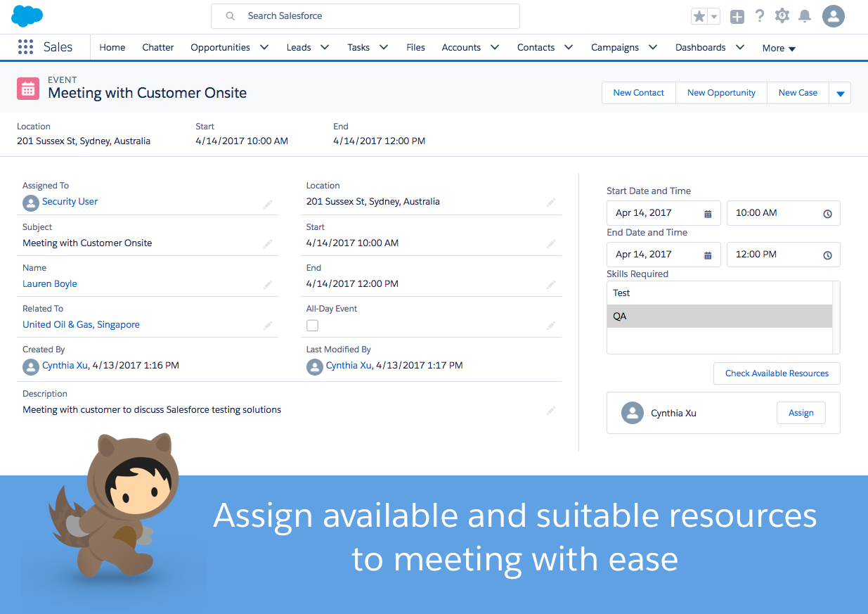Click the Favorites star icon
The width and height of the screenshot is (868, 614).
click(x=699, y=16)
